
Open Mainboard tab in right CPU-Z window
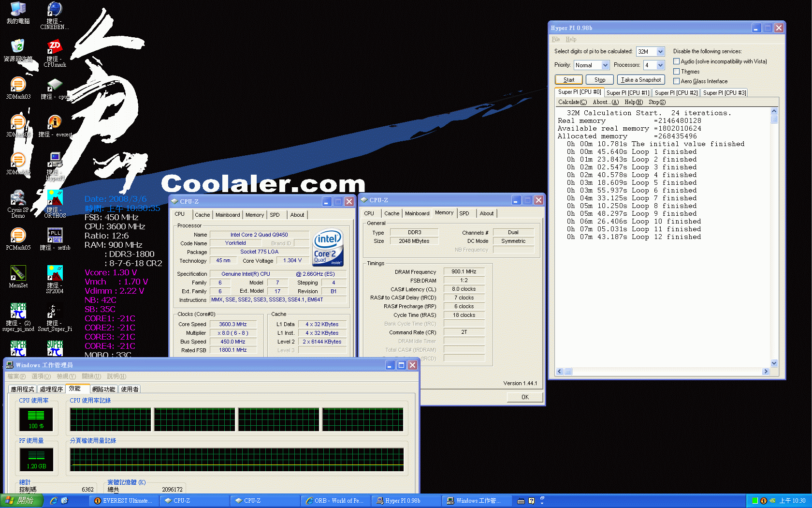coord(417,213)
